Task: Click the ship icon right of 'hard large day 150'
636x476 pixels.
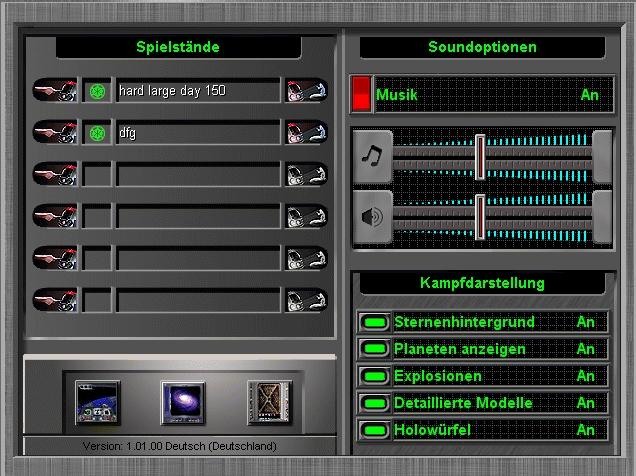Action: pos(306,90)
